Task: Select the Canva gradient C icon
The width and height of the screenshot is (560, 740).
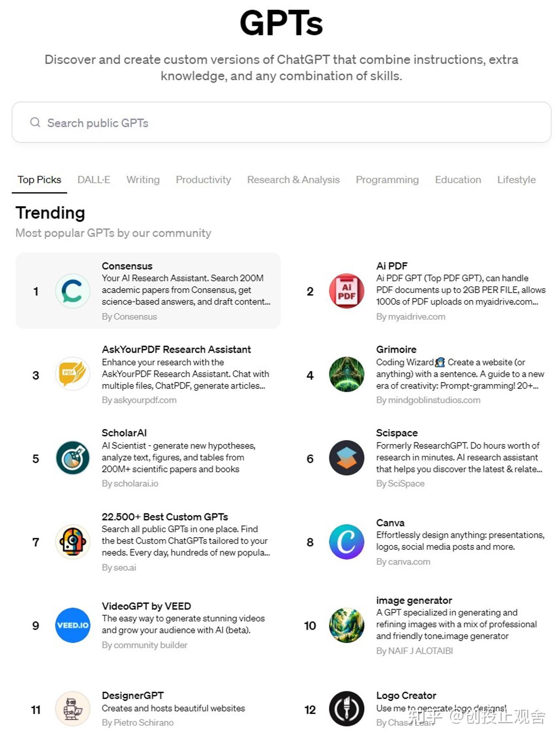Action: click(346, 541)
